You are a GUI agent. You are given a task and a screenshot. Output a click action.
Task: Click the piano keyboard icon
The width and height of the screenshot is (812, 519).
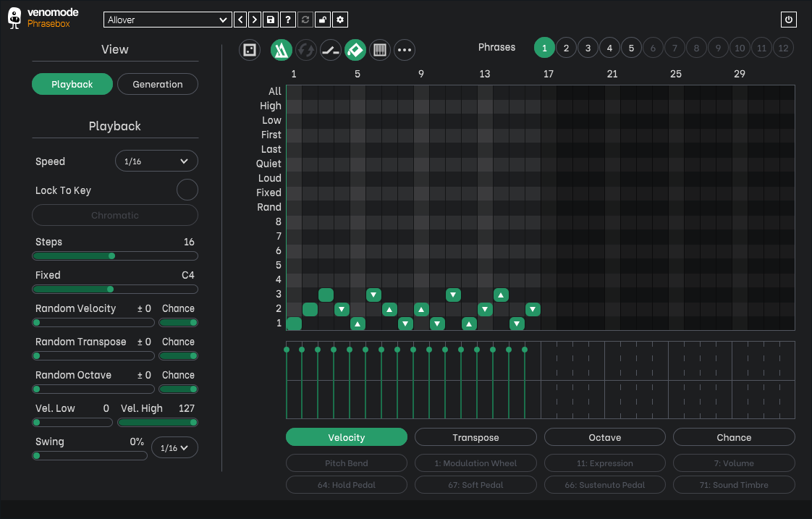(x=379, y=50)
